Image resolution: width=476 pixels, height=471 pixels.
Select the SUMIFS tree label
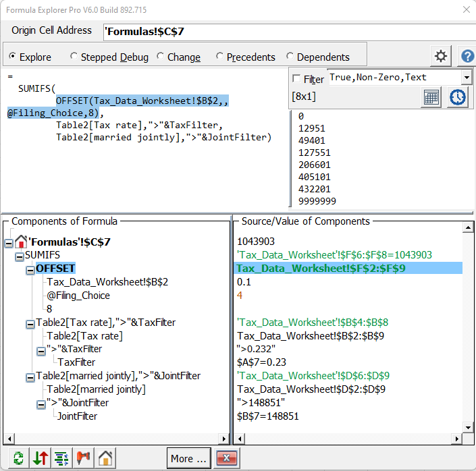(x=43, y=255)
